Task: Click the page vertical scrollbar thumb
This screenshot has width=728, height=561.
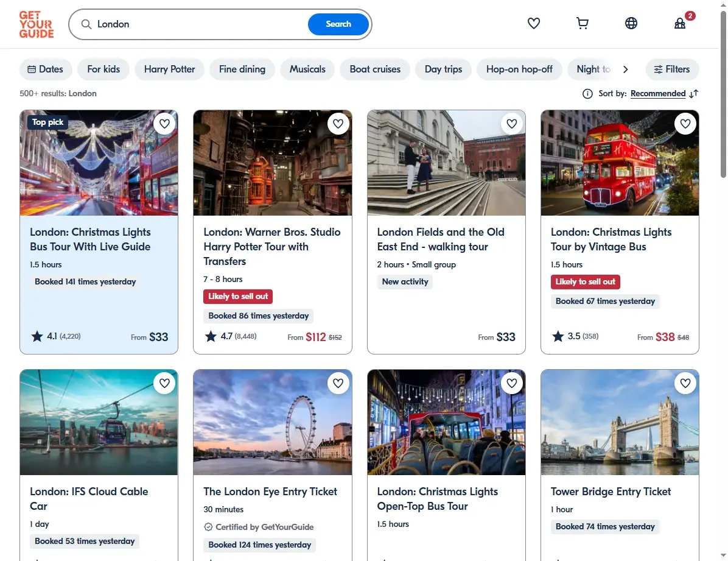Action: tap(723, 94)
